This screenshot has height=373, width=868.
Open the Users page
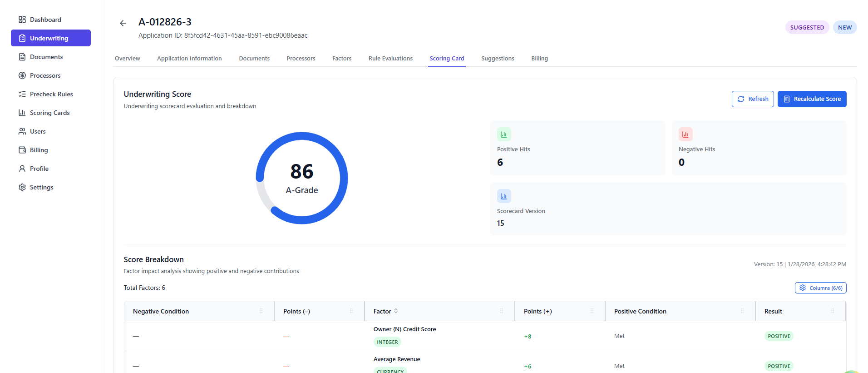pos(51,131)
